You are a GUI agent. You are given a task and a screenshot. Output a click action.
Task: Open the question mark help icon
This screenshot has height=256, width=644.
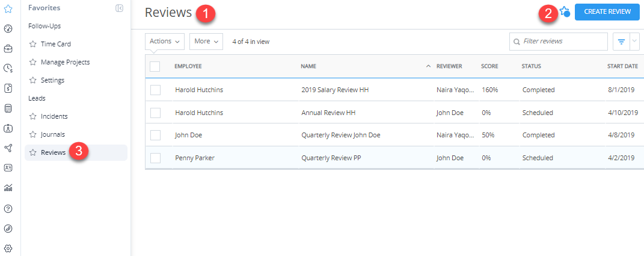(8, 208)
